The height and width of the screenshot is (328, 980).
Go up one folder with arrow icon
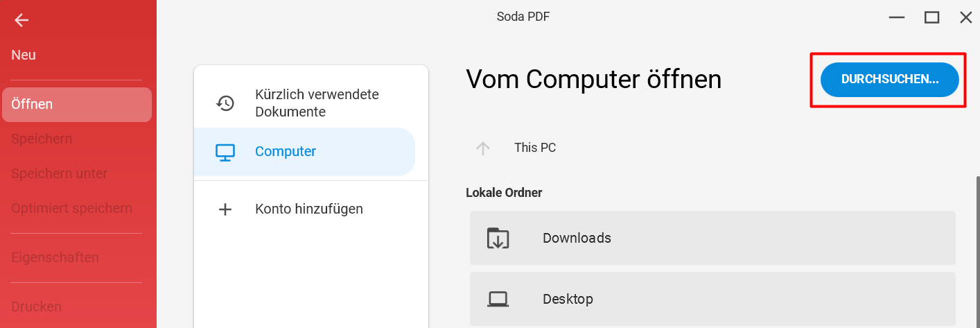coord(483,148)
